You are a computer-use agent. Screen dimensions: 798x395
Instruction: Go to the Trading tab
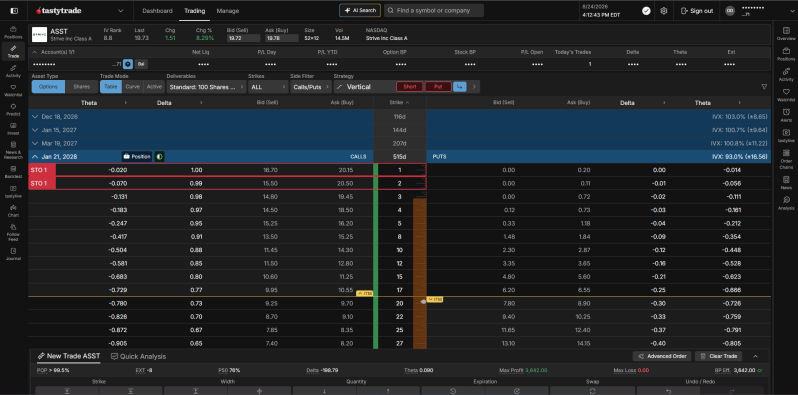point(195,11)
